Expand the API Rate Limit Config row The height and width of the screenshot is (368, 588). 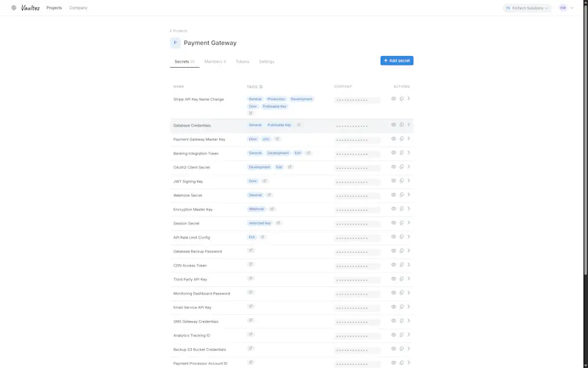click(x=409, y=237)
